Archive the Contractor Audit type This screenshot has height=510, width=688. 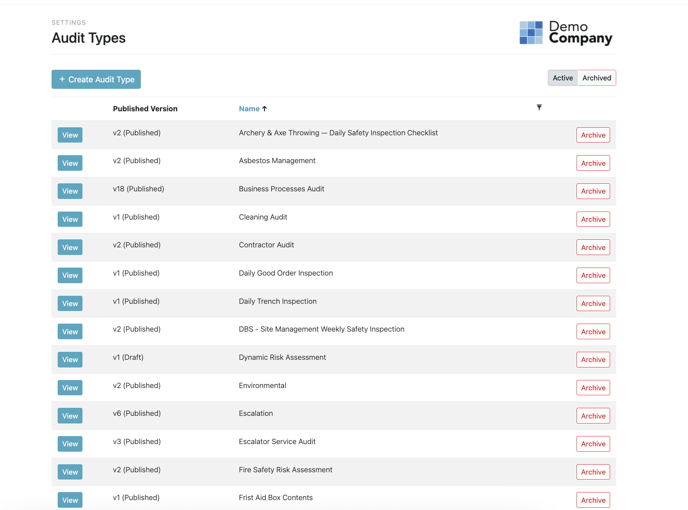click(593, 247)
